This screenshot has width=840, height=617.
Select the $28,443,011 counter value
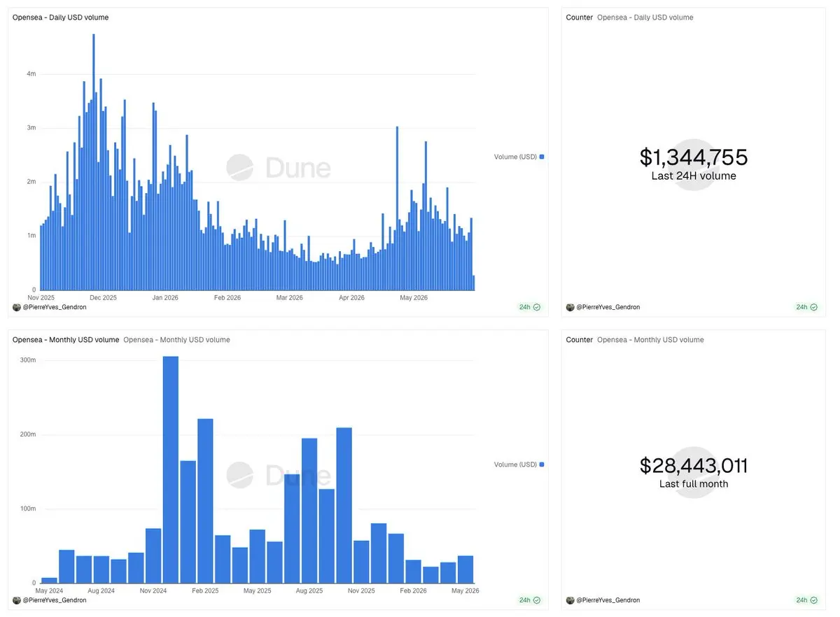point(694,466)
